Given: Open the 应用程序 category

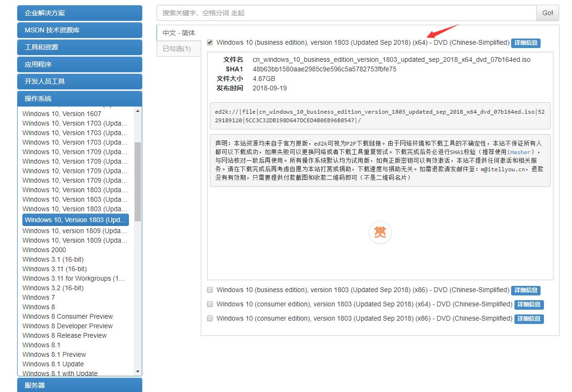Looking at the screenshot, I should pos(79,64).
